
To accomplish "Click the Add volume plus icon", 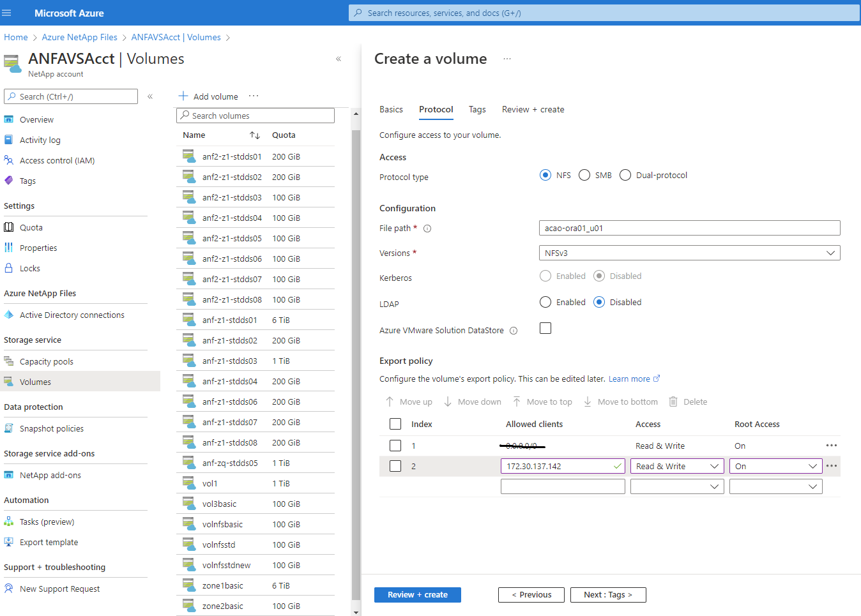I will (x=183, y=96).
